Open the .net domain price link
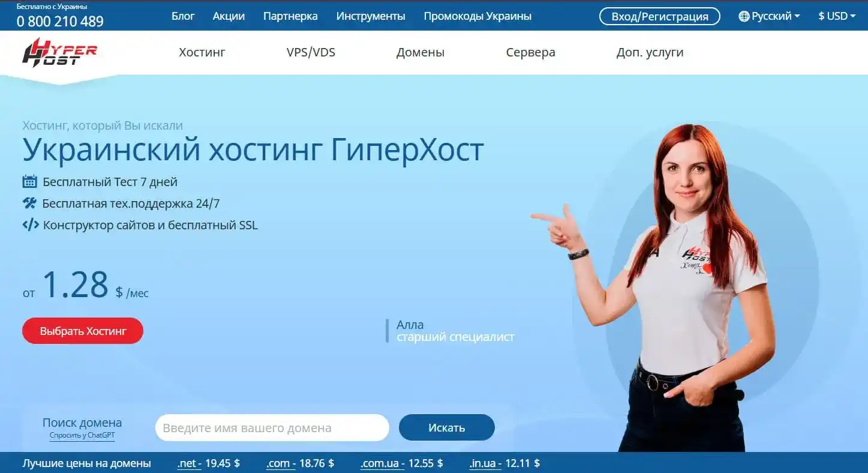Viewport: 868px width, 473px height. (187, 463)
